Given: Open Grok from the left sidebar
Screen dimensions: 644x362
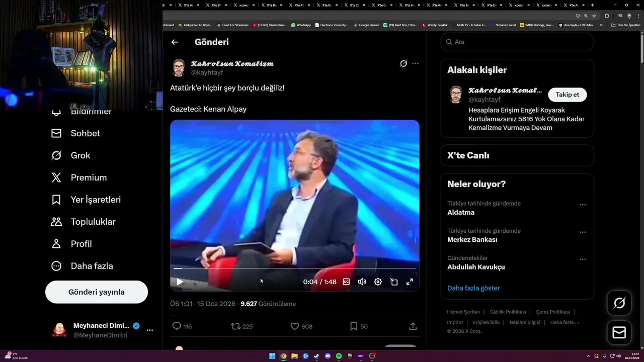Looking at the screenshot, I should 71,155.
